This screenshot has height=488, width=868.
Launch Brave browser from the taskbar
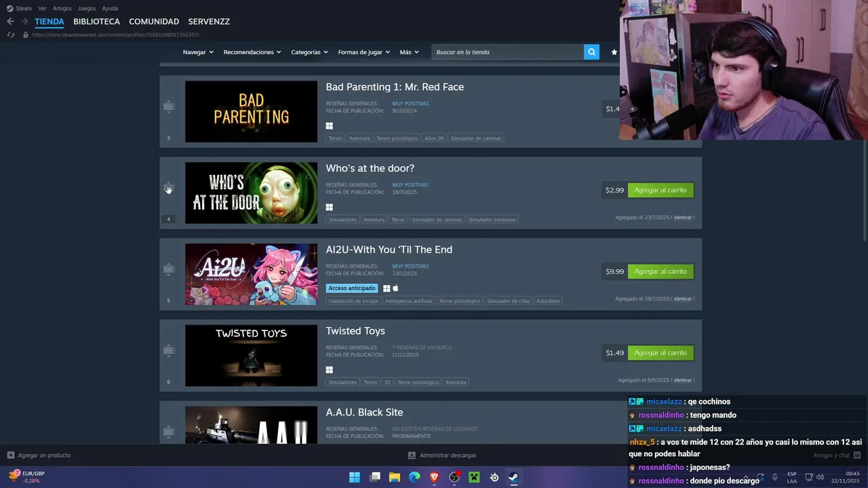click(x=434, y=477)
